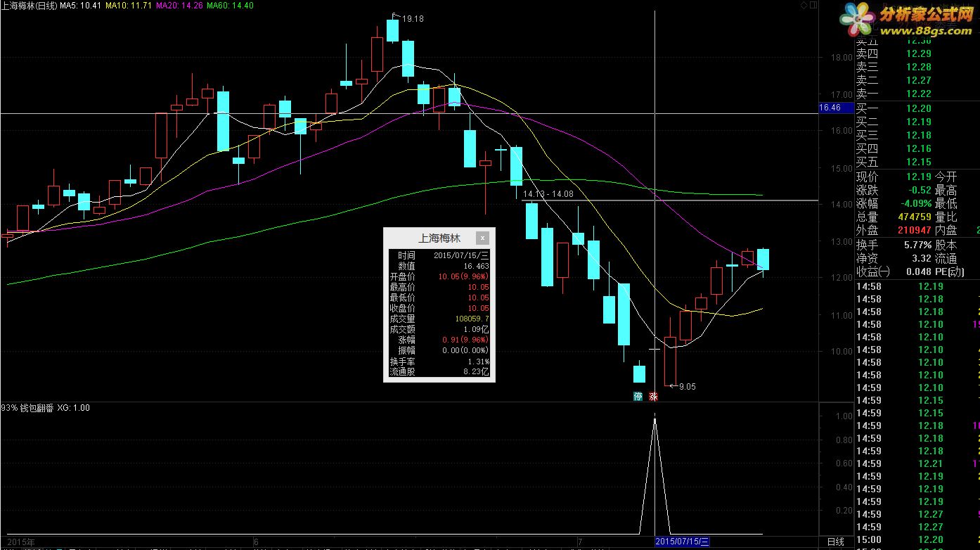Click the 买四 12.16 bid row

pyautogui.click(x=894, y=148)
